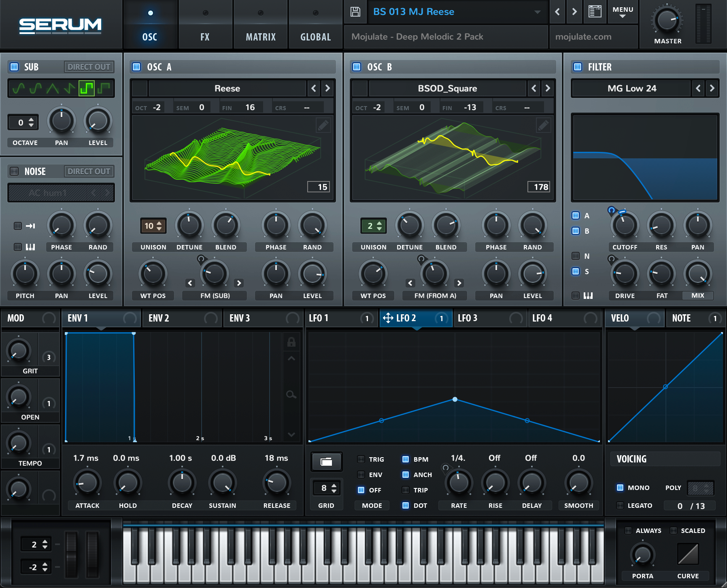
Task: Open OSC B wavetable editor pencil icon
Action: pos(543,126)
